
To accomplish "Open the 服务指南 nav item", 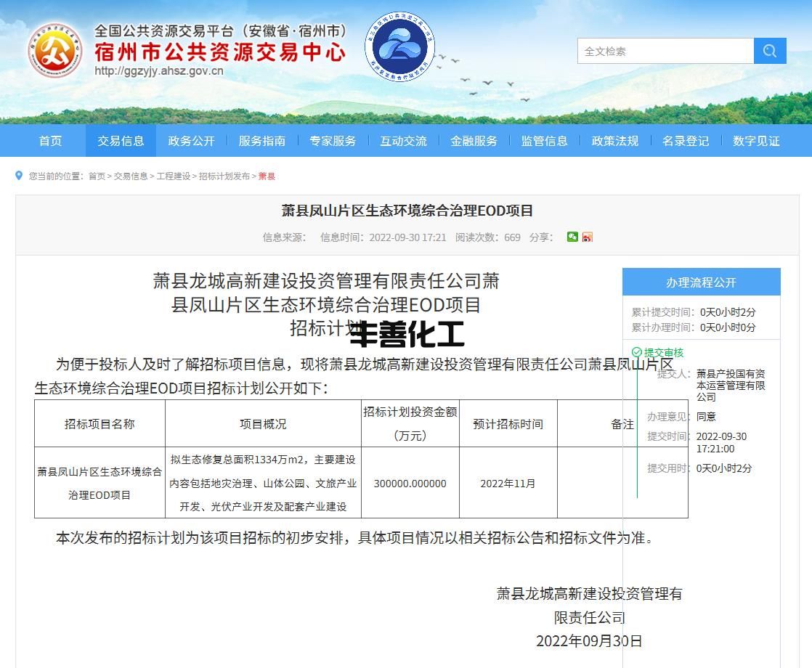I will coord(262,141).
